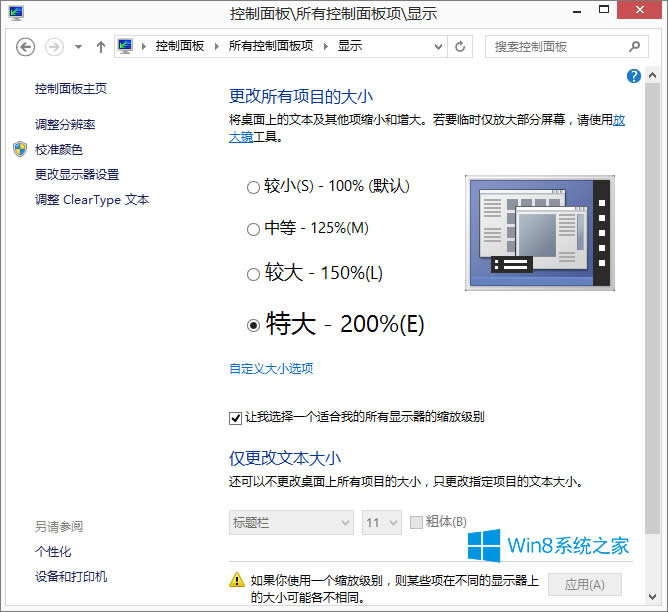Select 中等 - 125% radio option

click(253, 229)
